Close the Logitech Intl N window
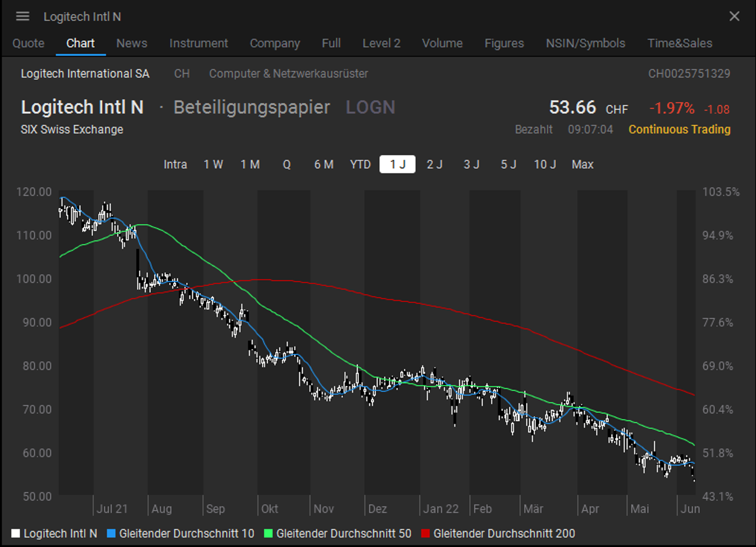This screenshot has width=756, height=547. pyautogui.click(x=734, y=16)
